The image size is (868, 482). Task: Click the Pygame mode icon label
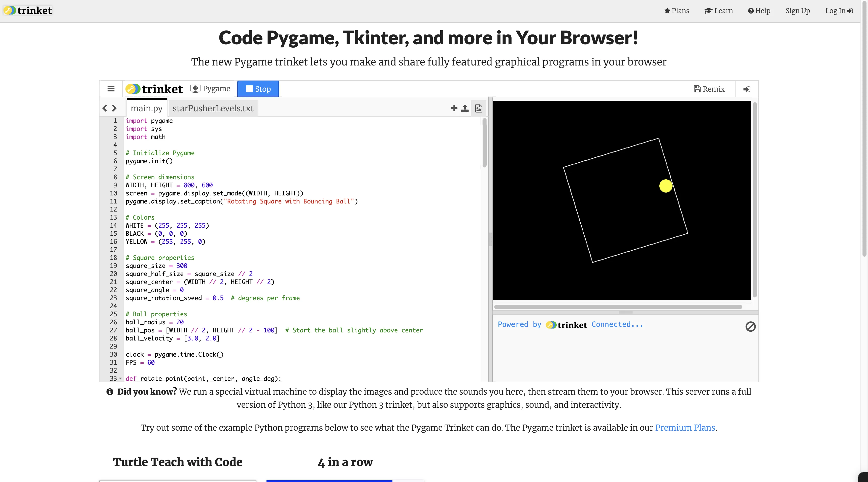[210, 89]
